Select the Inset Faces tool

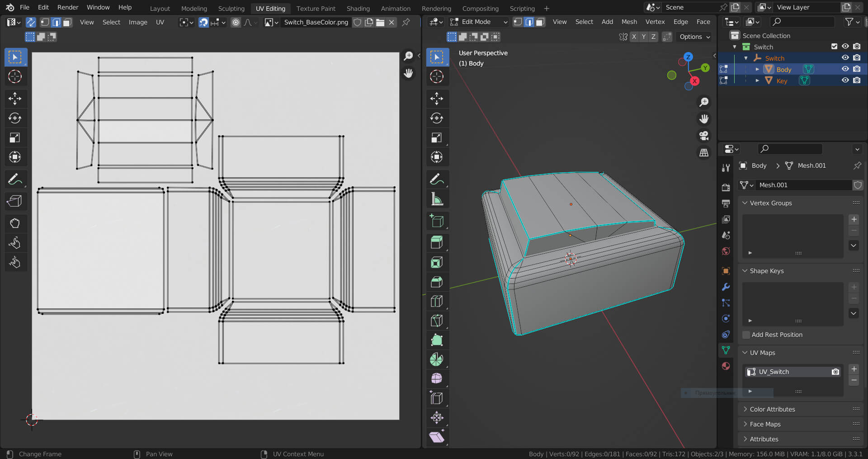coord(437,262)
